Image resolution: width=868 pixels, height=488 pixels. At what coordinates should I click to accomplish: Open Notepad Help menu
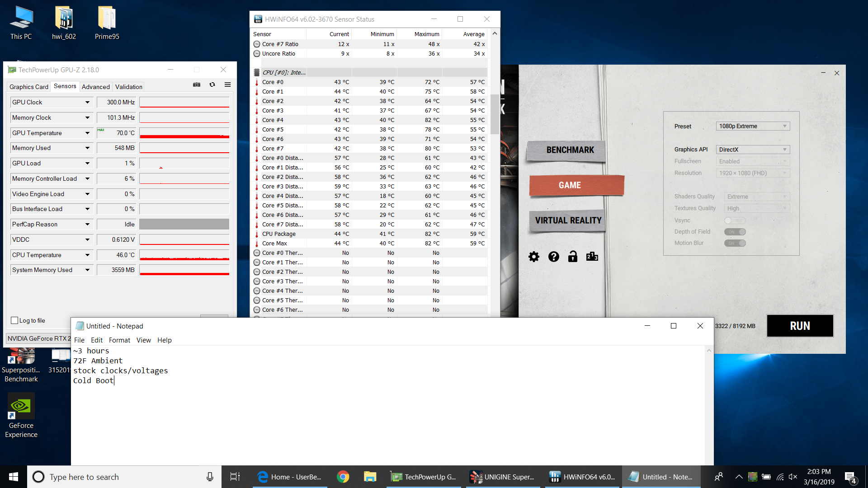[165, 340]
